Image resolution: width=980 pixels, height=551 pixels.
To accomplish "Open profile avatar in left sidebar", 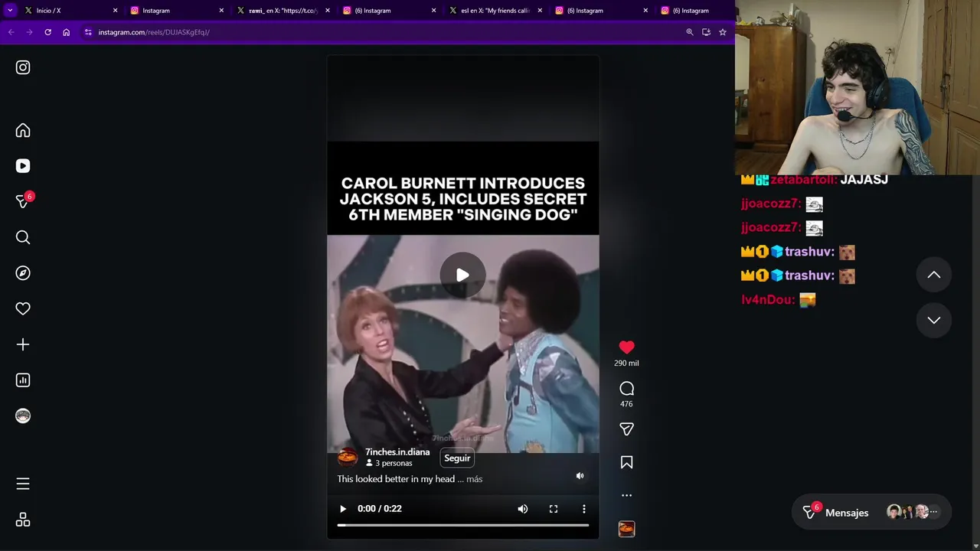I will pyautogui.click(x=23, y=416).
